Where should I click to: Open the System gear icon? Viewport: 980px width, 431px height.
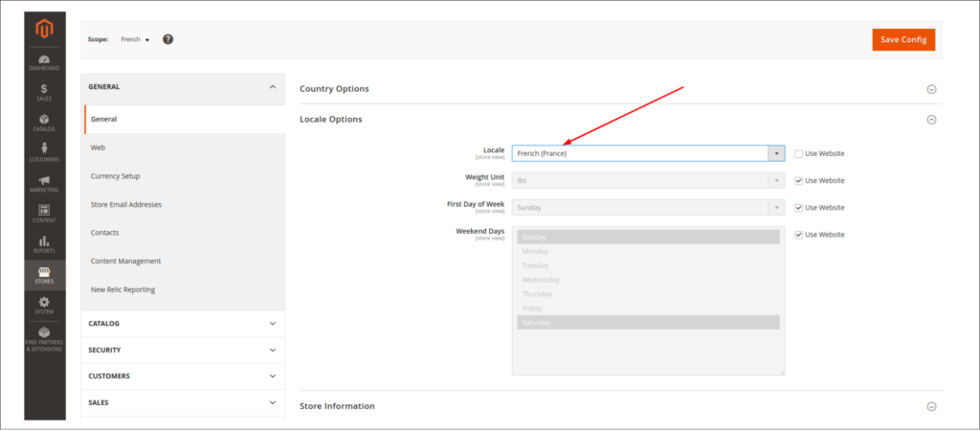coord(44,306)
